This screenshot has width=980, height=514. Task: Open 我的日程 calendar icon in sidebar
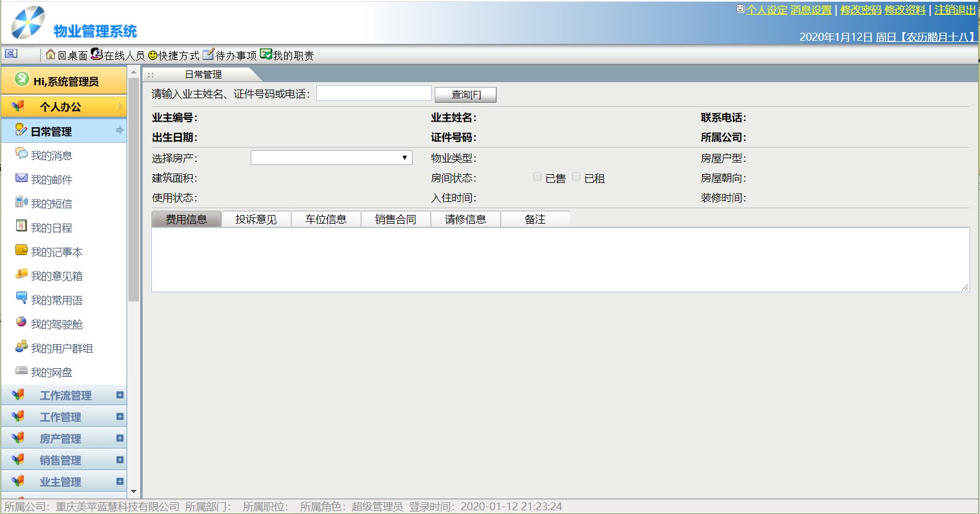point(22,227)
